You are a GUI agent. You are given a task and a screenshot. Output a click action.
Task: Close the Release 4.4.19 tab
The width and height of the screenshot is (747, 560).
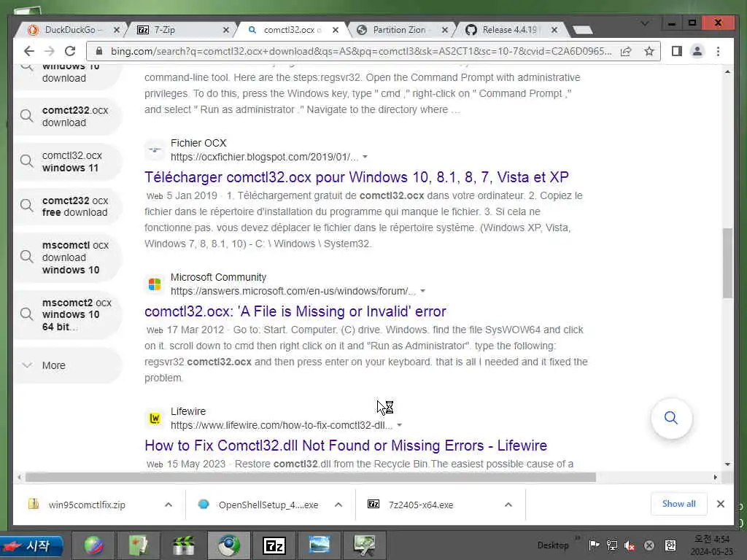pyautogui.click(x=554, y=30)
